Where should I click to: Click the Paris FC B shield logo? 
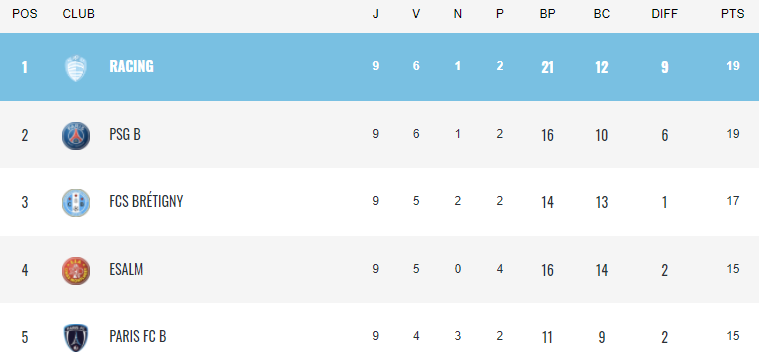(x=76, y=338)
